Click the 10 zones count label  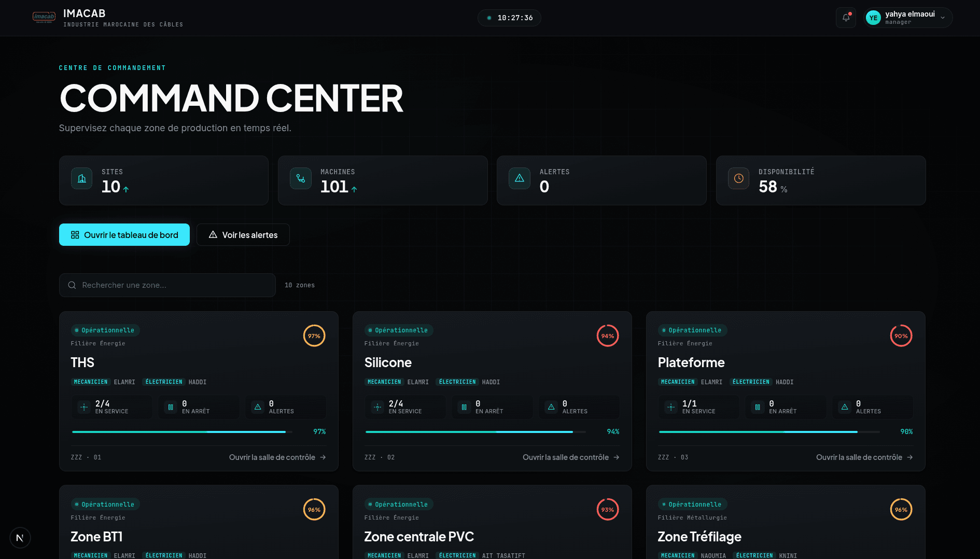coord(300,285)
